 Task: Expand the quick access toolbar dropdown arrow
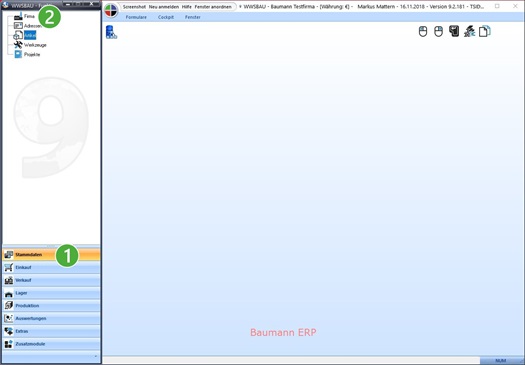pyautogui.click(x=240, y=7)
